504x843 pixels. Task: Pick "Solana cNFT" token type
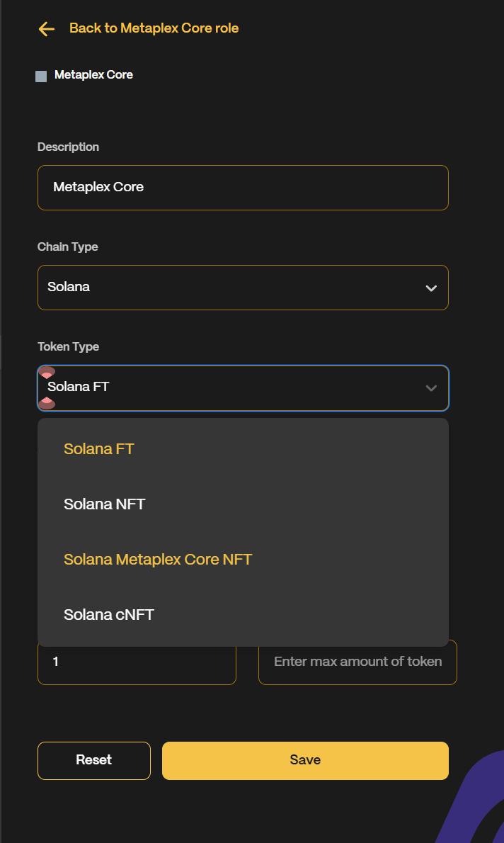pos(108,614)
